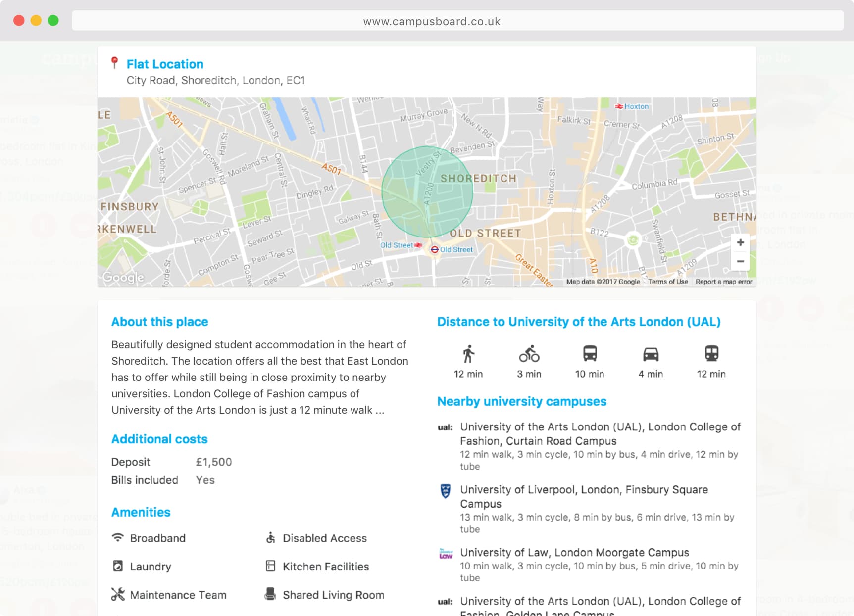Zoom in on the map
Viewport: 854px width, 616px height.
click(x=740, y=242)
